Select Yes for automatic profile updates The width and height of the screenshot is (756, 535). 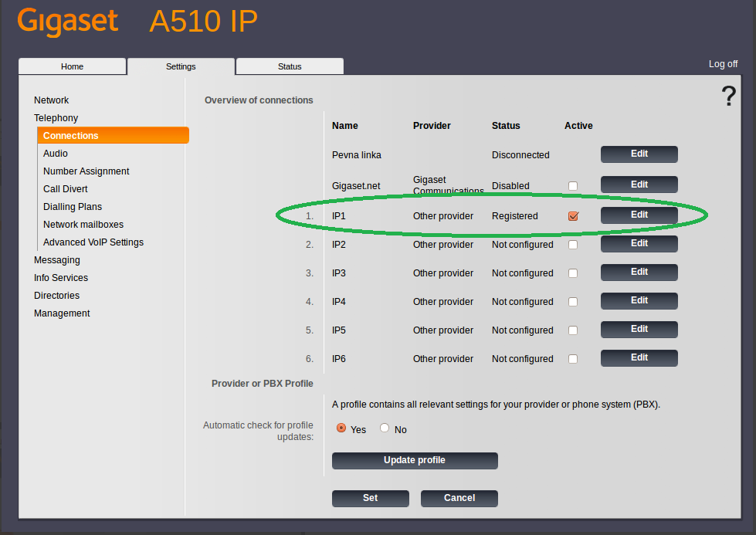point(341,428)
